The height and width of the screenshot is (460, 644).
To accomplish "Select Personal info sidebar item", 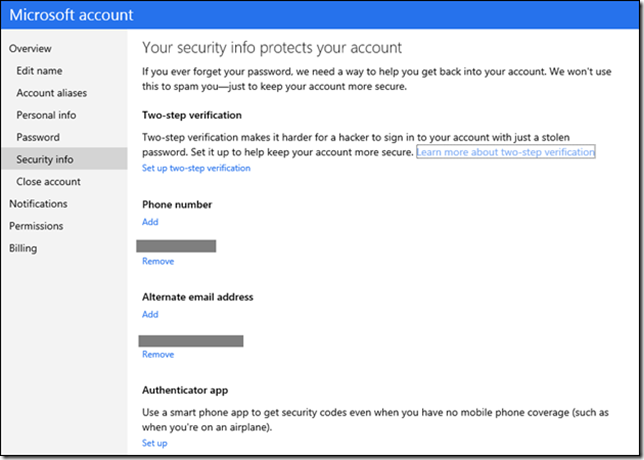I will tap(46, 115).
